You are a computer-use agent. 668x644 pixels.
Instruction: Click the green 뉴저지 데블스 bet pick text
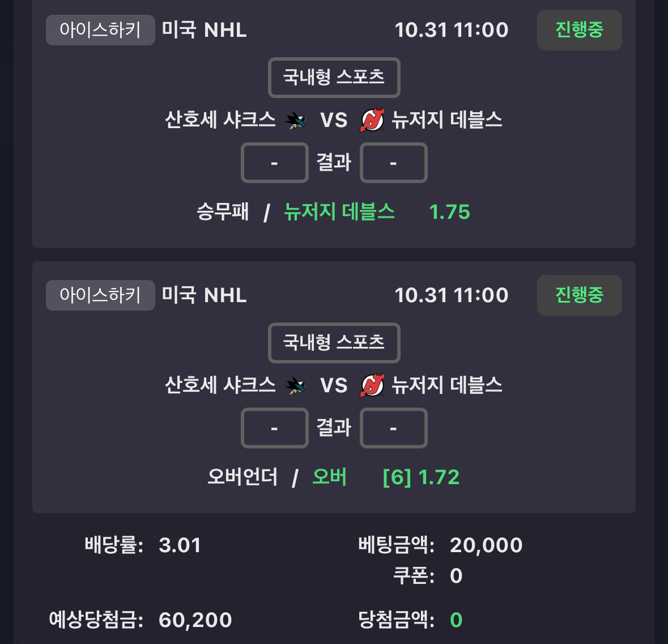[x=339, y=212]
